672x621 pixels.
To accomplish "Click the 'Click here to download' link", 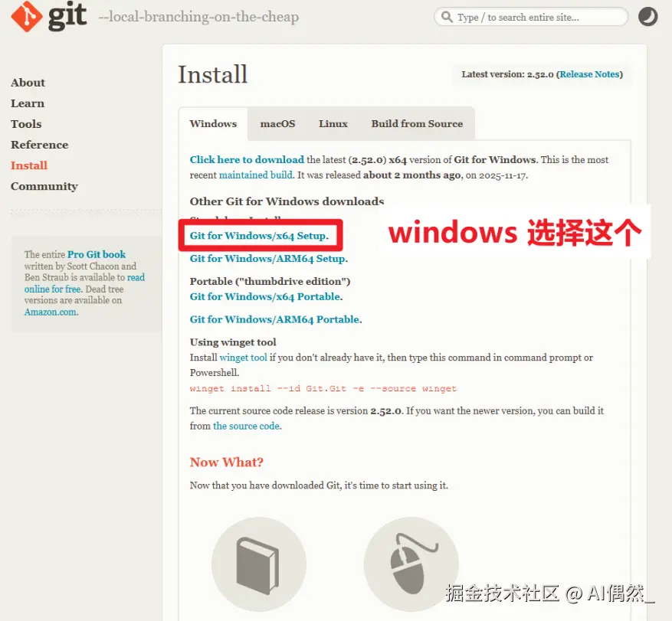I will tap(247, 160).
